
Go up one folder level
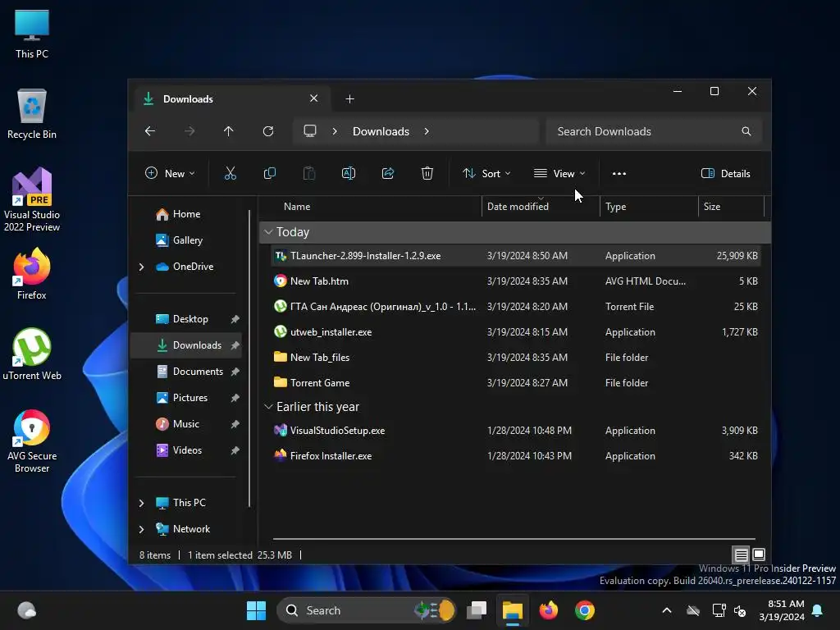(229, 131)
